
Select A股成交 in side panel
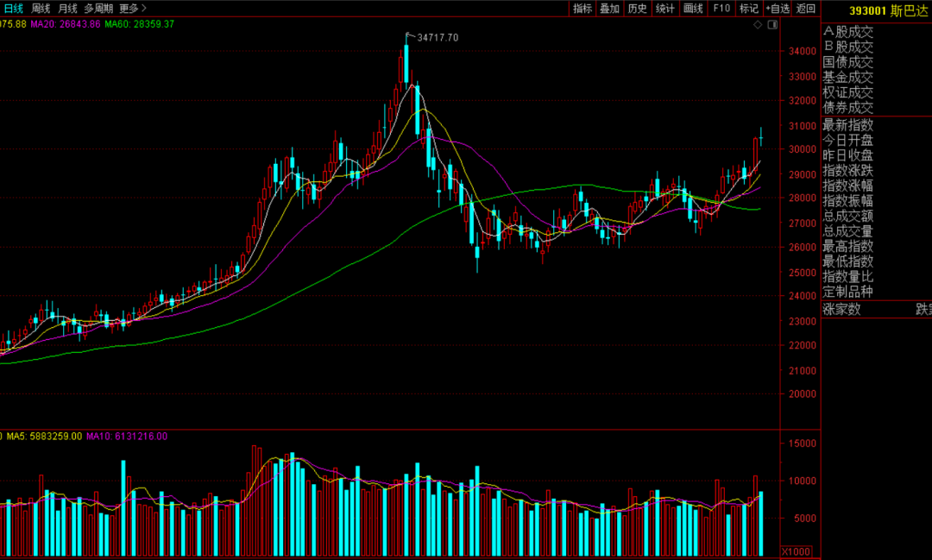(x=847, y=32)
